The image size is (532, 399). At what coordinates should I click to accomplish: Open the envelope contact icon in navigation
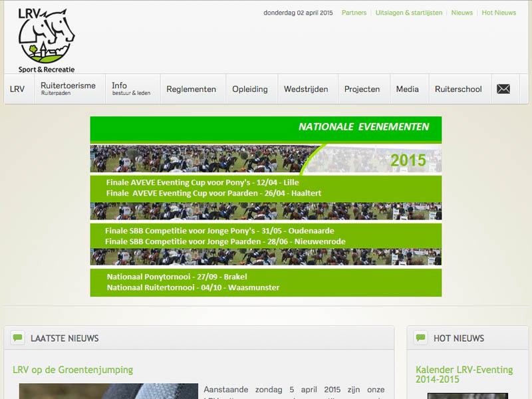pyautogui.click(x=503, y=89)
